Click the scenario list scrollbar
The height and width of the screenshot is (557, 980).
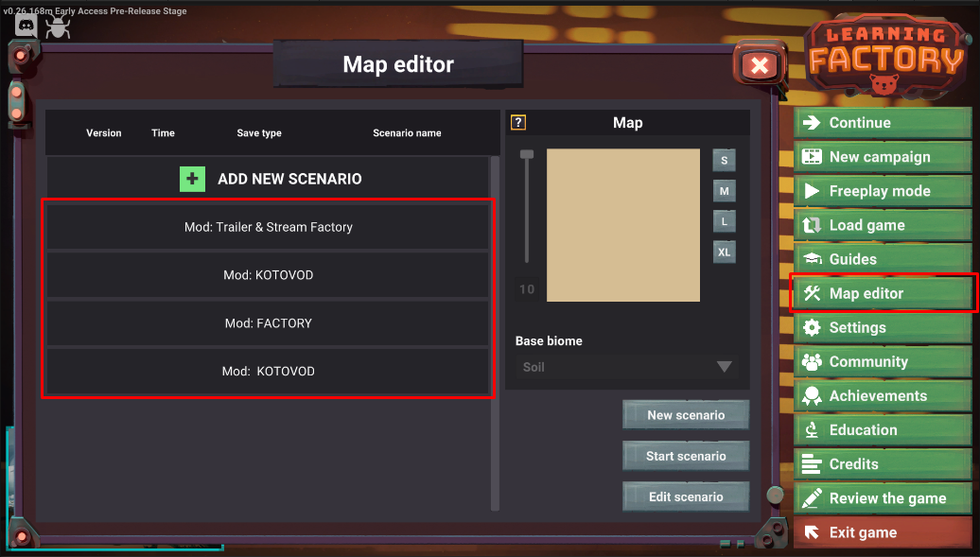[x=495, y=333]
